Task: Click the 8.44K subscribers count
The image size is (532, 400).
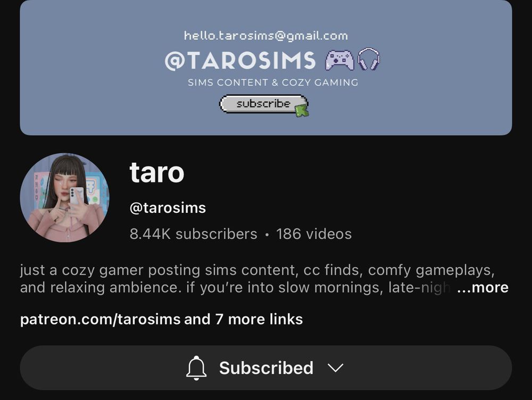Action: pyautogui.click(x=194, y=234)
